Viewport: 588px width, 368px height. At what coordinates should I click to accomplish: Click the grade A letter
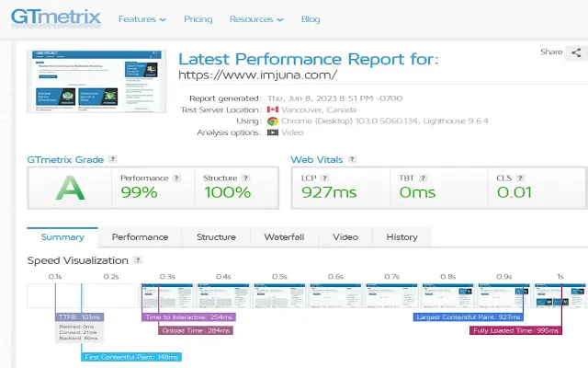point(70,188)
